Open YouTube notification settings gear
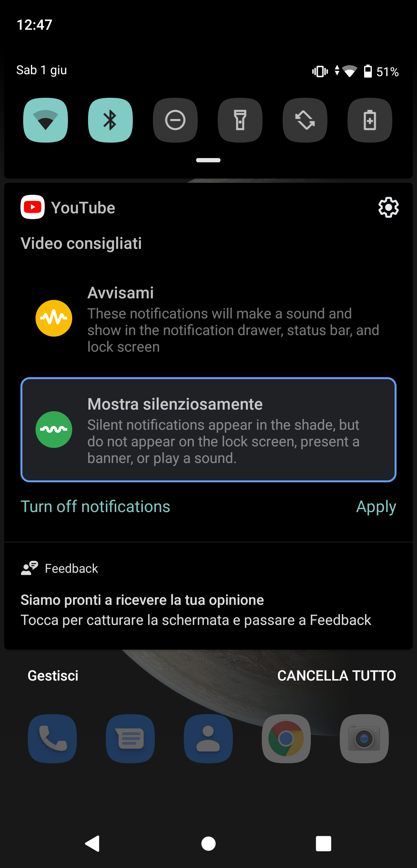417x868 pixels. (x=388, y=208)
